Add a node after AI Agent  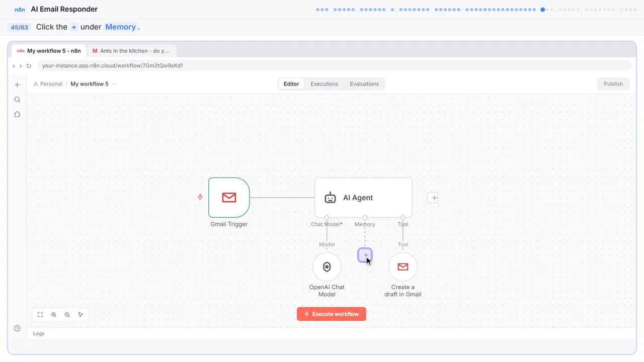[x=434, y=198]
